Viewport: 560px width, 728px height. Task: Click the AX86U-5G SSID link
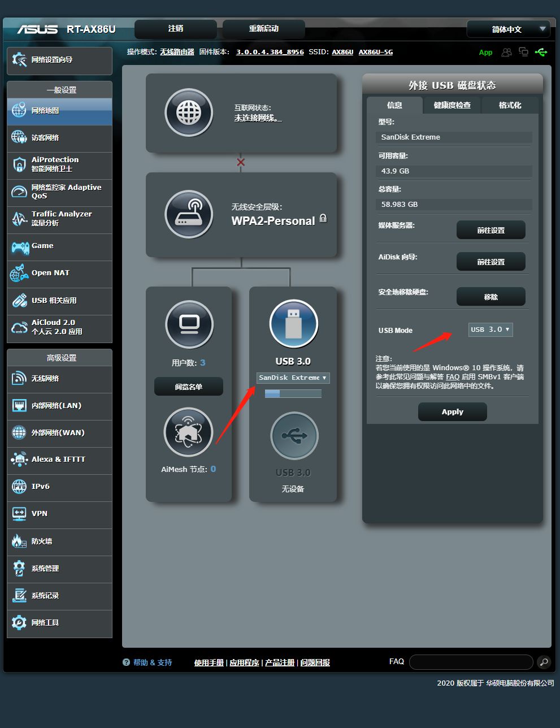click(x=376, y=52)
